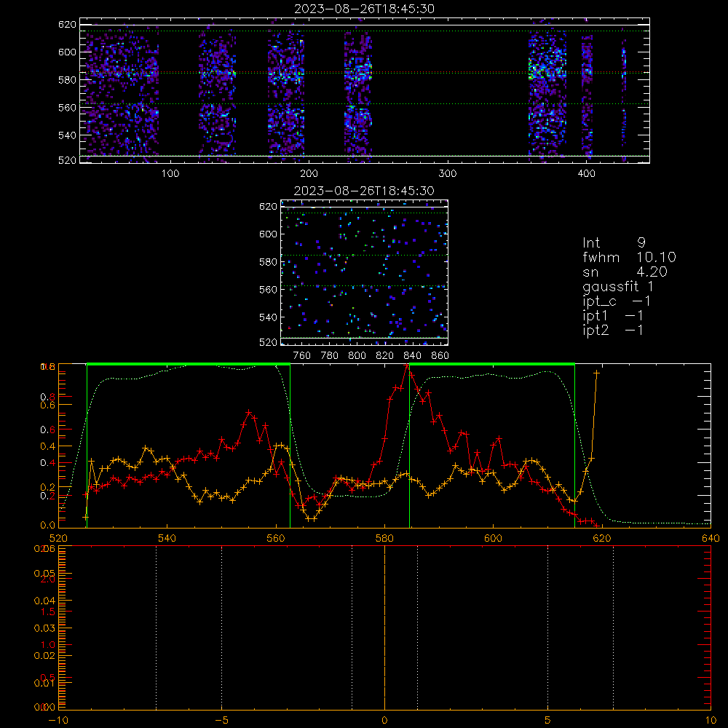Select the 'fwhm 10.10' readout line
Screen dimensions: 728x728
coord(629,257)
